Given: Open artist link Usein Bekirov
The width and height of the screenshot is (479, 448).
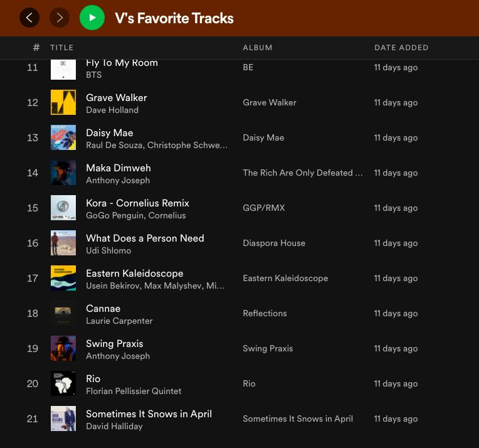Looking at the screenshot, I should pyautogui.click(x=113, y=286).
